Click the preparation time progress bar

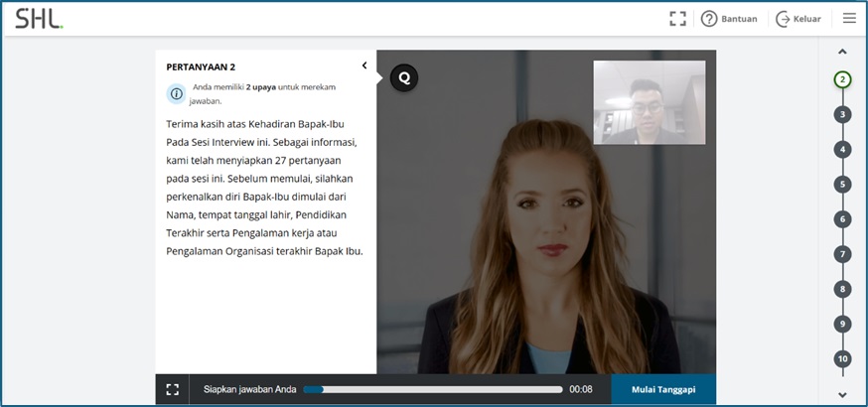point(433,389)
